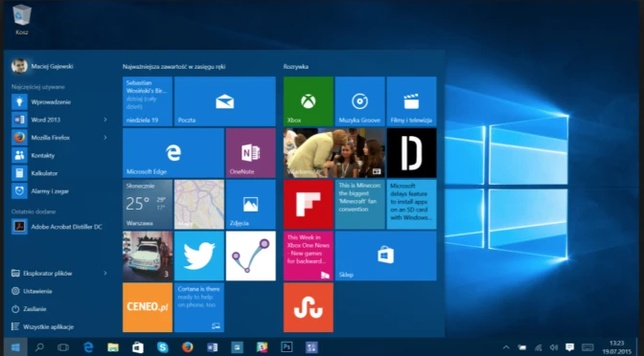
Task: Open the Minecon news tile
Action: point(359,204)
